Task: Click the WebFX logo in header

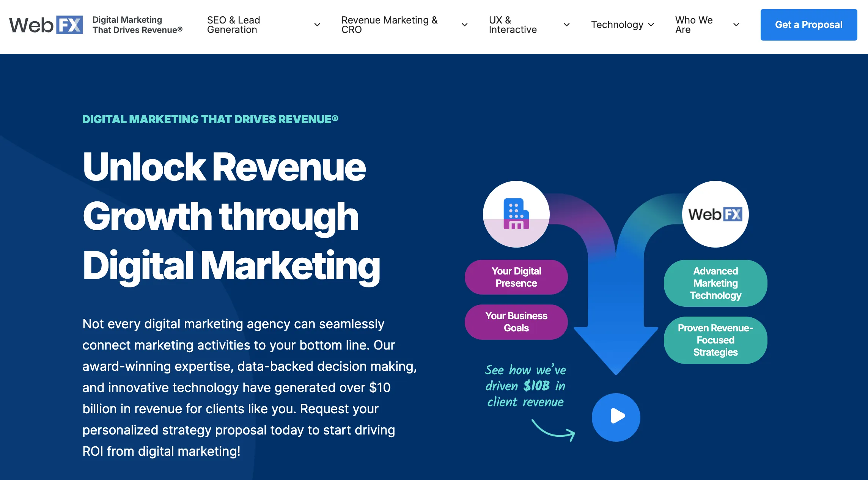Action: [46, 25]
